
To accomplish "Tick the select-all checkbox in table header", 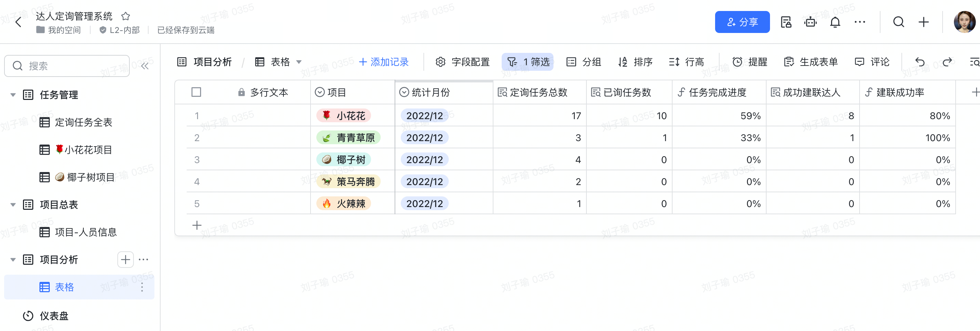I will point(196,92).
